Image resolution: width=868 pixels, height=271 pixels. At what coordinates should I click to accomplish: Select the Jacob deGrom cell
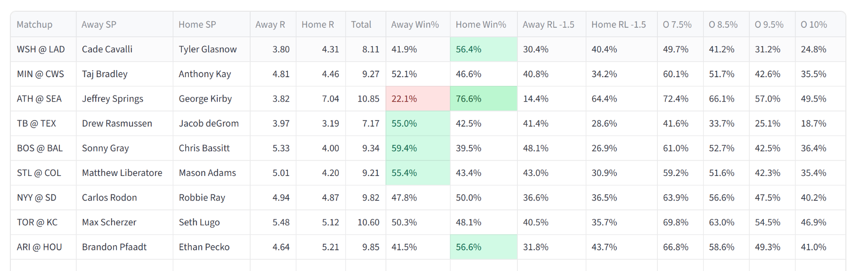pos(212,123)
